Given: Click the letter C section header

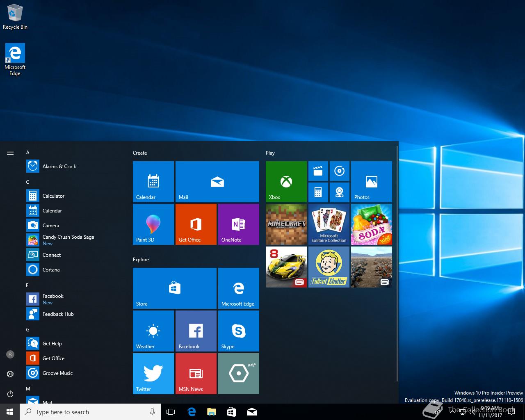Looking at the screenshot, I should [x=27, y=182].
